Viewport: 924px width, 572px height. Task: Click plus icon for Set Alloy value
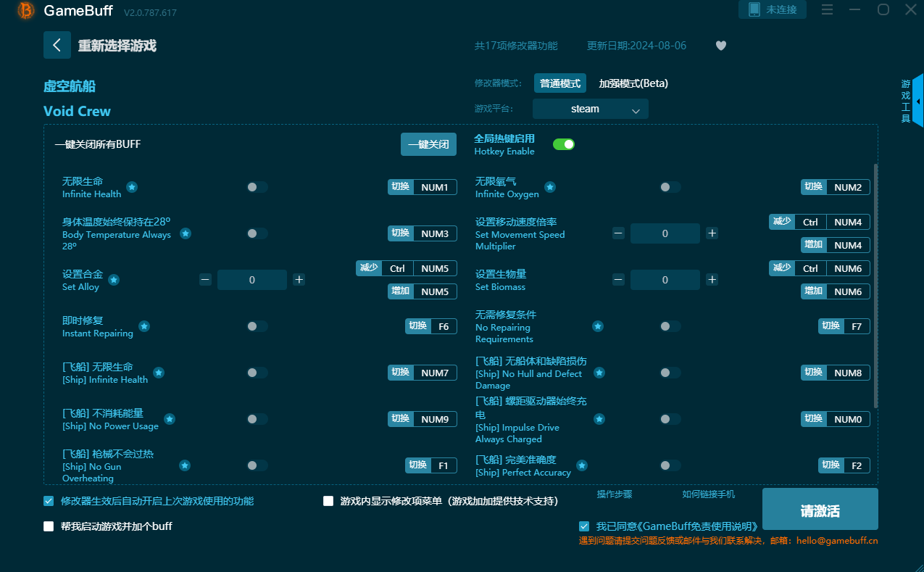click(x=299, y=279)
